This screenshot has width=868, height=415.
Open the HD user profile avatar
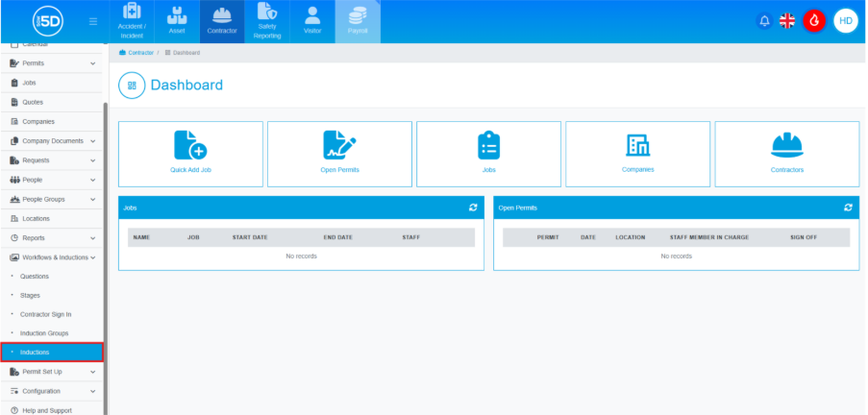pyautogui.click(x=845, y=20)
